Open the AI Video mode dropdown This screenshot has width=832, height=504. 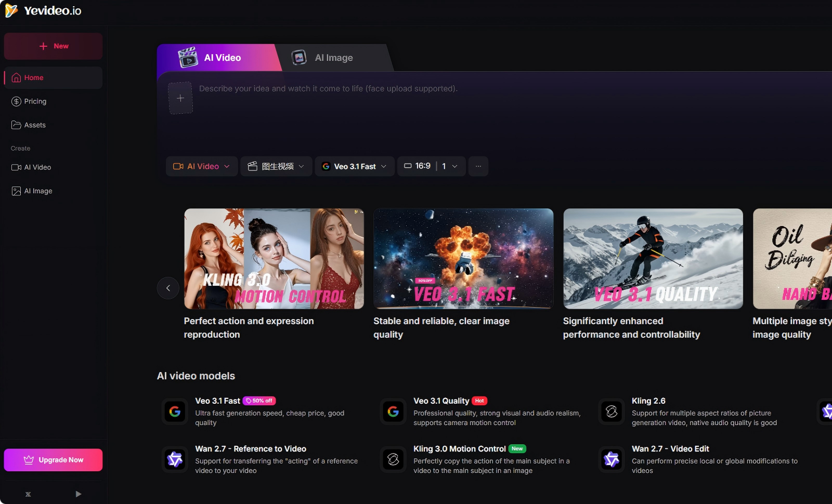202,166
